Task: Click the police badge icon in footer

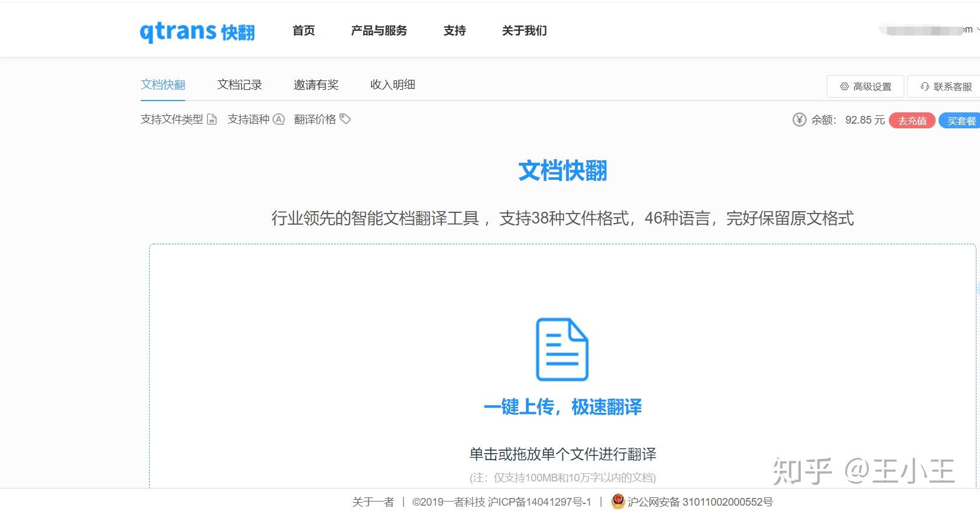Action: (618, 501)
